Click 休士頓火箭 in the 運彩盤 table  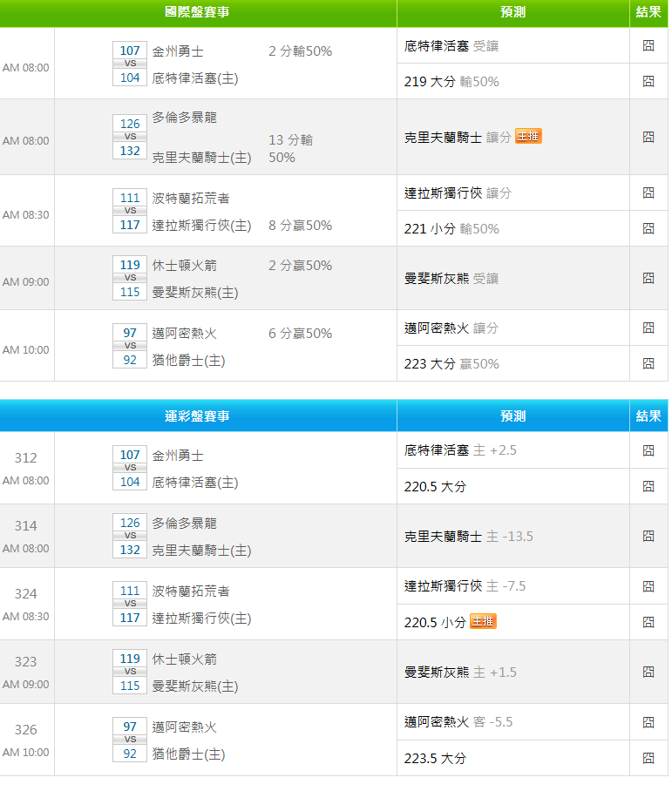click(184, 659)
